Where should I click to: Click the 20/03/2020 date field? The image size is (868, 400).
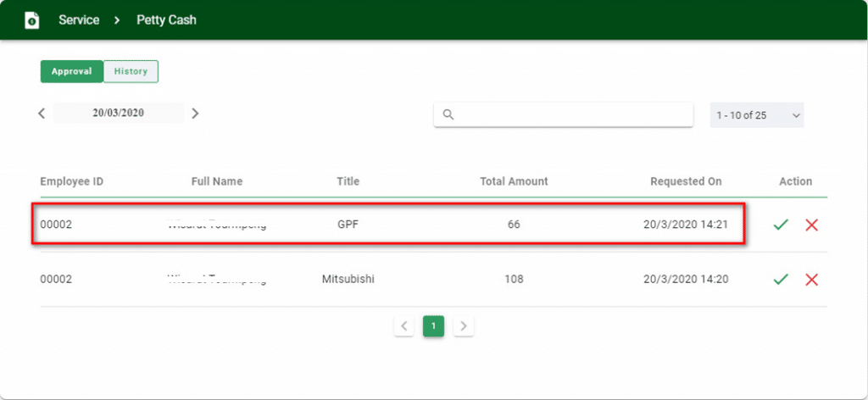(119, 114)
